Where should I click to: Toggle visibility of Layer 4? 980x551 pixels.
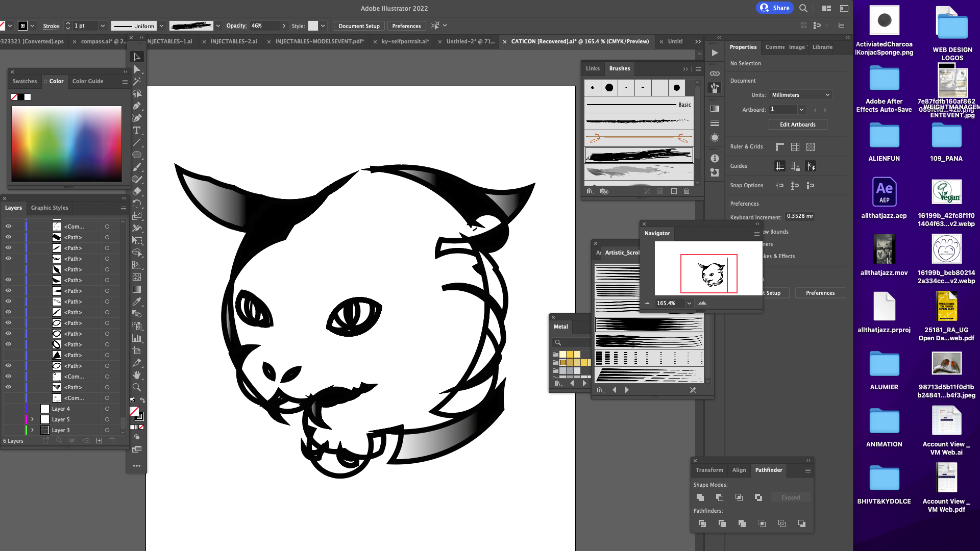coord(8,409)
